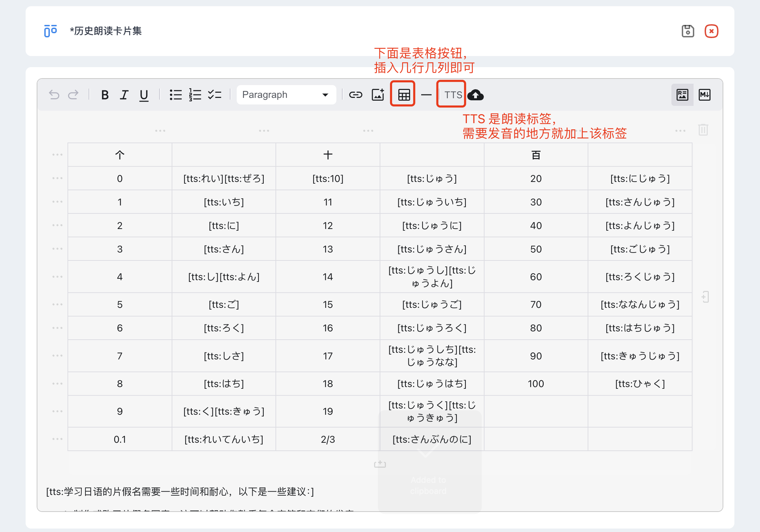Click the paragraph starting [tts:学习日语的片假名
760x532 pixels.
pyautogui.click(x=180, y=492)
